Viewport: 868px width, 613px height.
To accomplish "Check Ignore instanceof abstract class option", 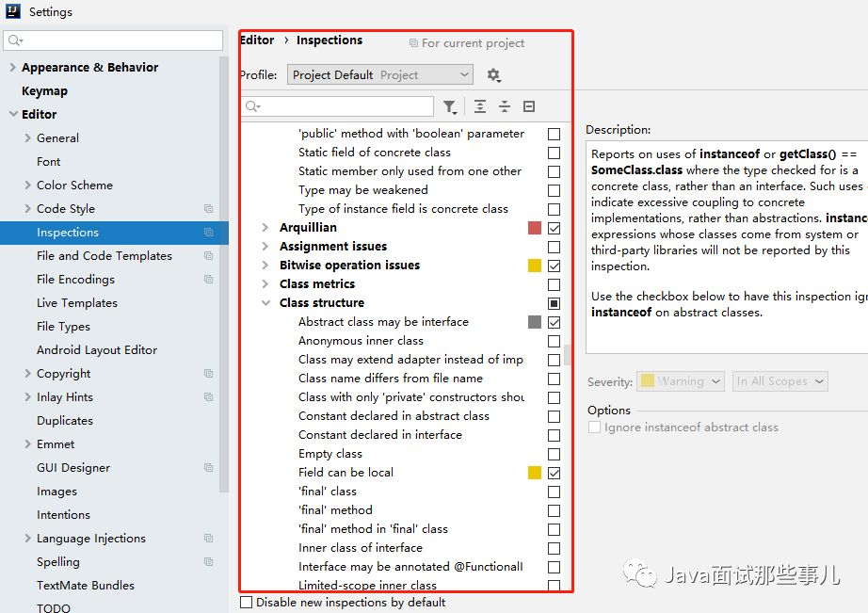I will point(595,427).
